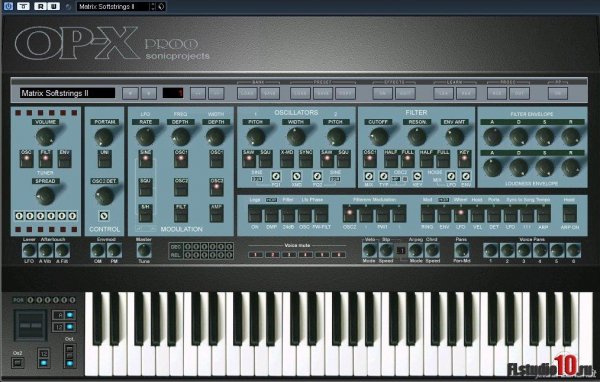
Task: Click the SPREAD knob
Action: click(x=45, y=196)
